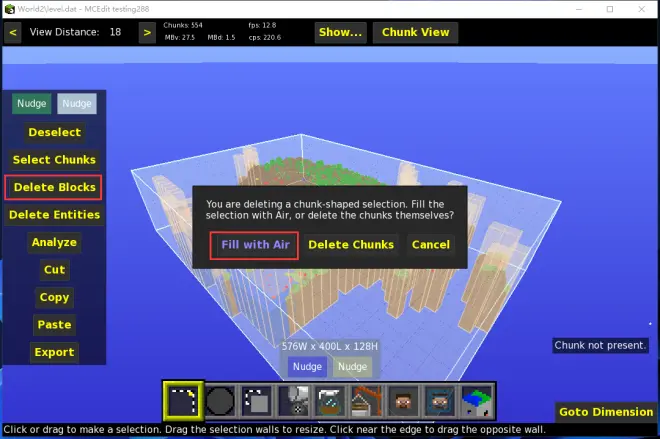Viewport: 660px width, 439px height.
Task: Click the 'MBv: 27.5' readout
Action: pos(179,37)
